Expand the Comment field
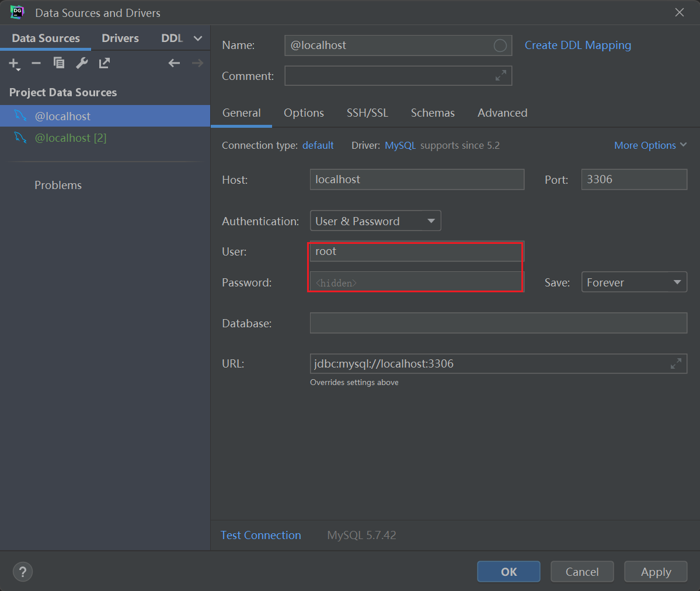700x591 pixels. [501, 75]
